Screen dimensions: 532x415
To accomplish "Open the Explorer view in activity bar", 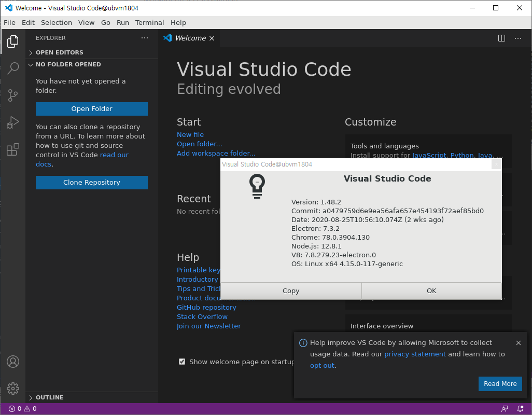I will coord(13,41).
